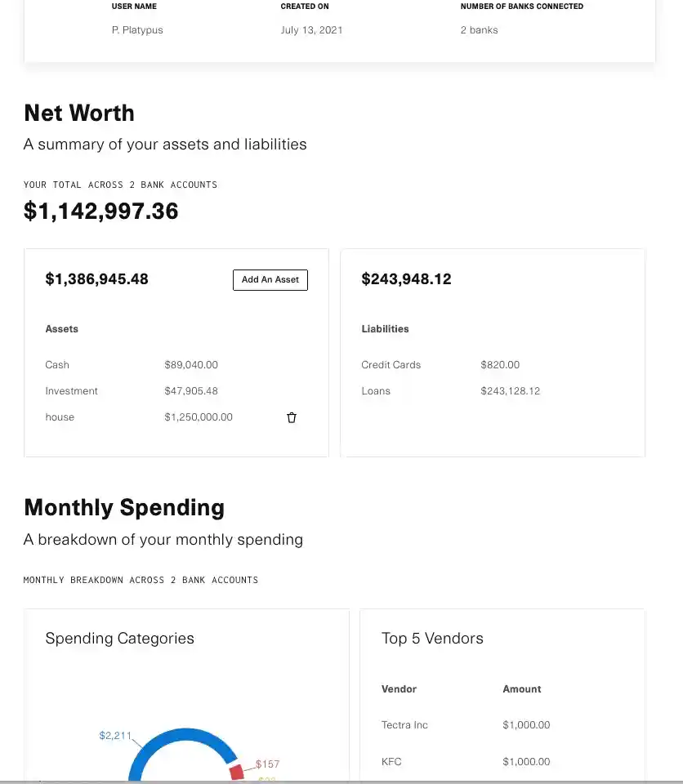Select the red donut chart segment
The width and height of the screenshot is (683, 784).
237,772
